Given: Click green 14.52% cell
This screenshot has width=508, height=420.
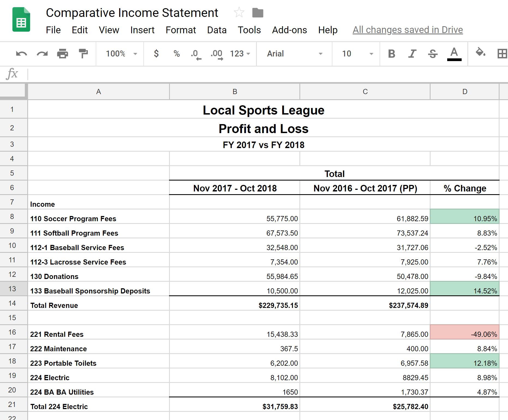Looking at the screenshot, I should point(465,289).
